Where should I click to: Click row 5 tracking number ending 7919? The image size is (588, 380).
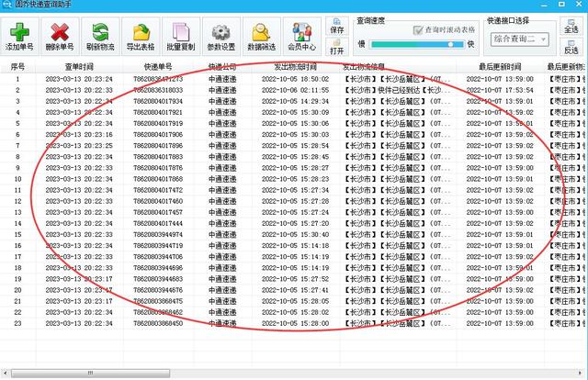coord(158,124)
